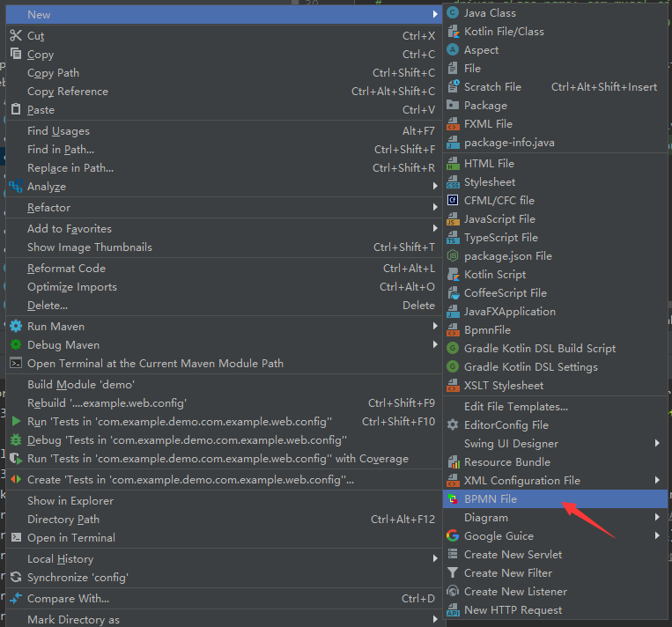Open Find in Path...
The image size is (672, 627).
223,150
